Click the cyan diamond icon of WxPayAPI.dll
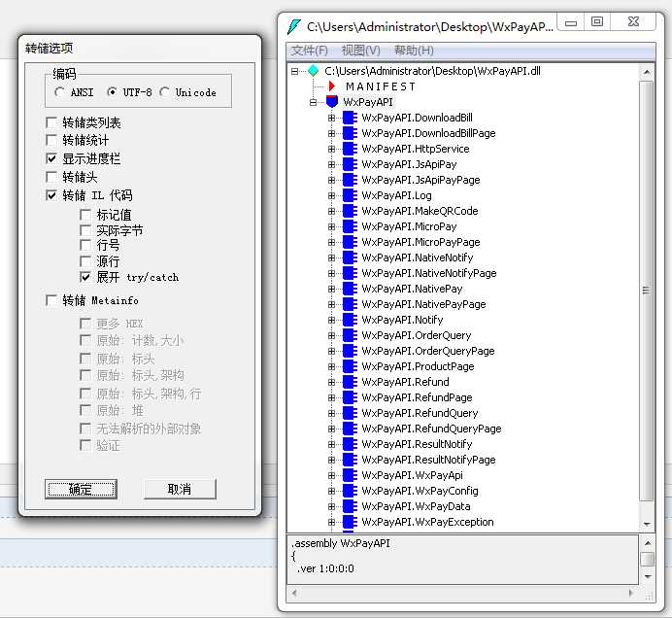Image resolution: width=672 pixels, height=618 pixels. [x=314, y=71]
